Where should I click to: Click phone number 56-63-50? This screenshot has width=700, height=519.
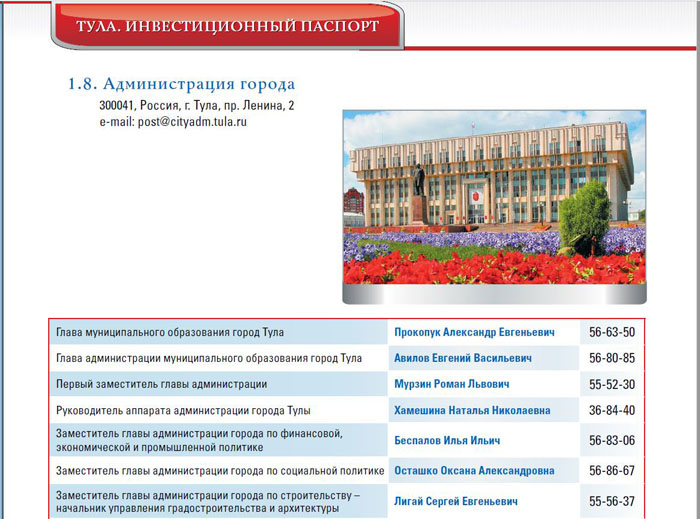[612, 332]
